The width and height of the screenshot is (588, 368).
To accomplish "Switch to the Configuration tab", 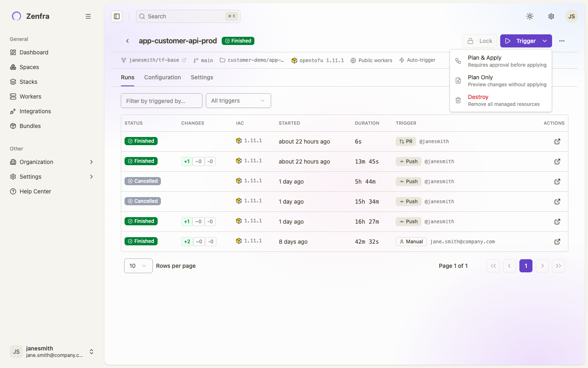I will (162, 77).
